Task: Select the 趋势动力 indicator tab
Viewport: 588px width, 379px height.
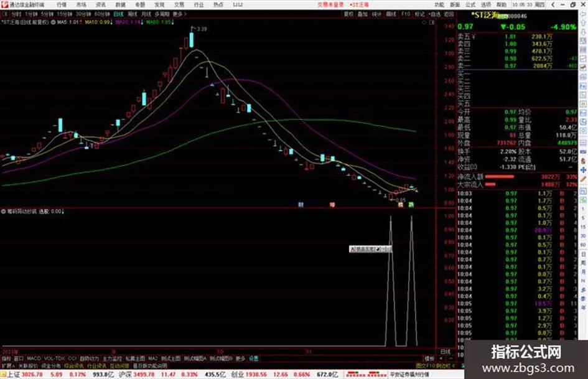Action: pos(89,358)
